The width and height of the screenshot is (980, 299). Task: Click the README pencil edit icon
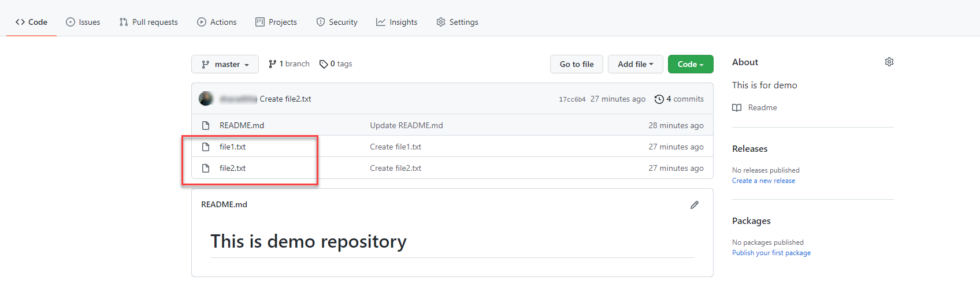pyautogui.click(x=694, y=205)
